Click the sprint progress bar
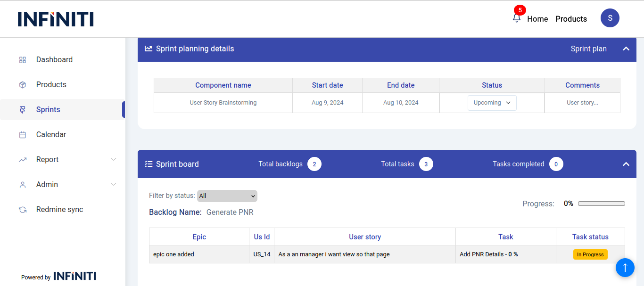The width and height of the screenshot is (644, 286). [601, 204]
